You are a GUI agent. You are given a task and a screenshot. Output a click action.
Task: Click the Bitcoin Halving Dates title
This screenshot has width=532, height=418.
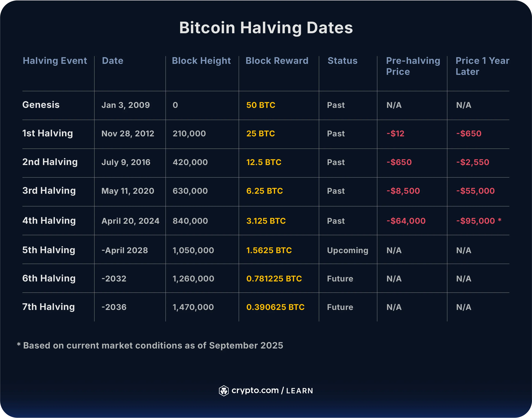coord(266,28)
